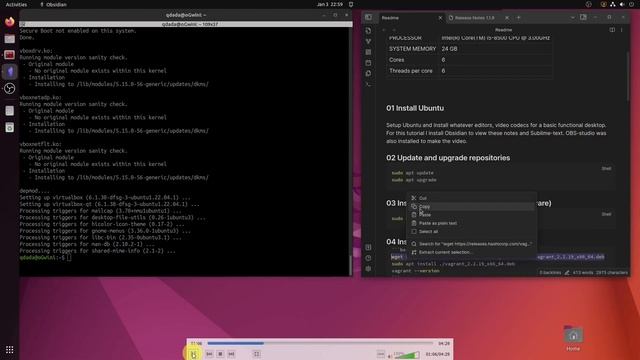Create new canvas from ribbon

tap(368, 52)
